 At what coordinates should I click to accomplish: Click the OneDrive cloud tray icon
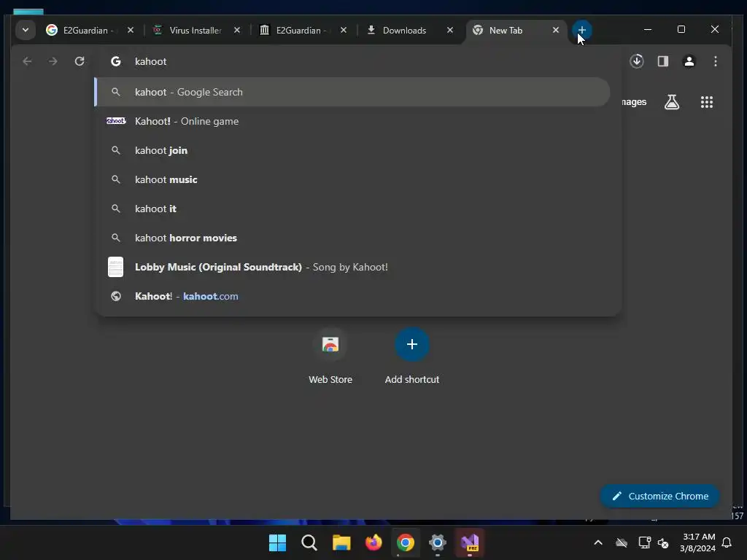click(622, 542)
